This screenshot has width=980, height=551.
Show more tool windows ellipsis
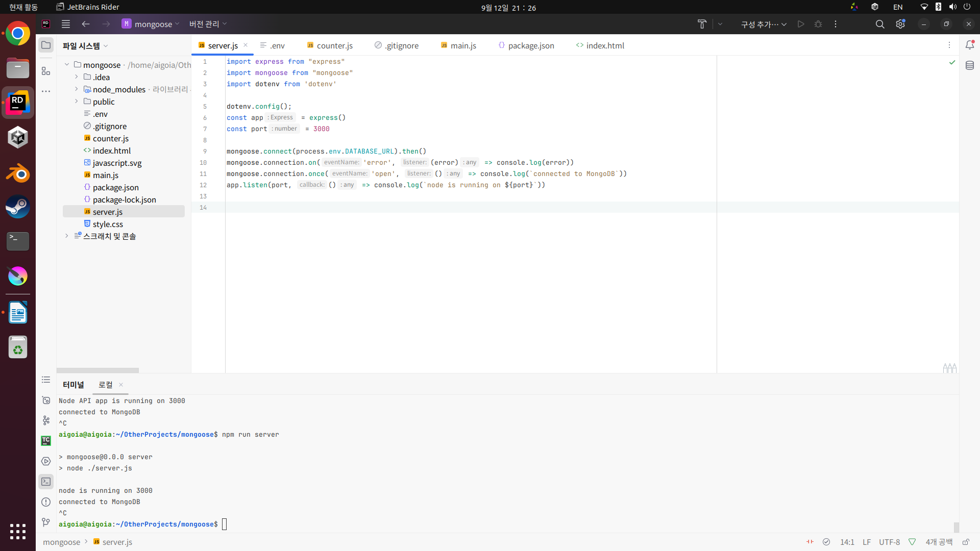pos(46,91)
